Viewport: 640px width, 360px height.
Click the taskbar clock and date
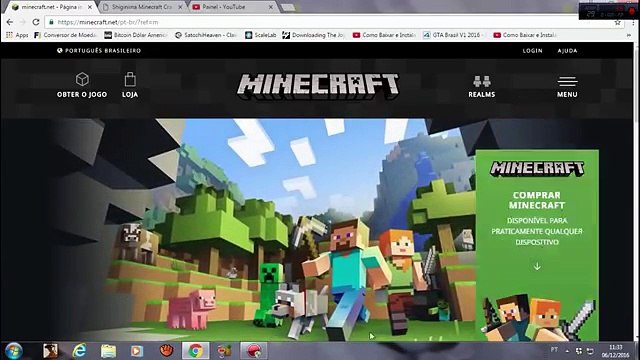click(616, 351)
